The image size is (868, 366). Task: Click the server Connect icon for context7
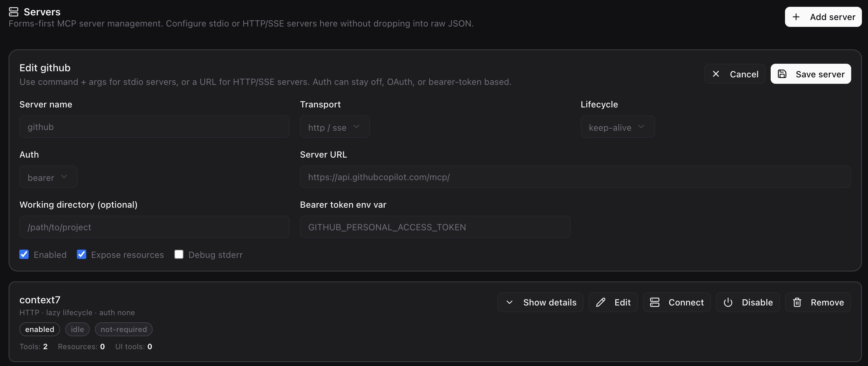coord(655,302)
